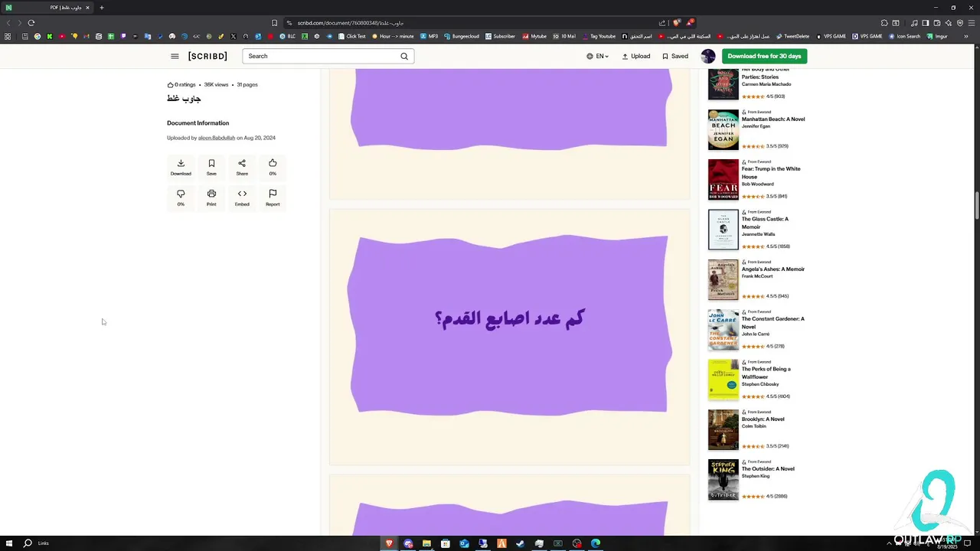
Task: Click the Brave Shields icon
Action: point(676,23)
